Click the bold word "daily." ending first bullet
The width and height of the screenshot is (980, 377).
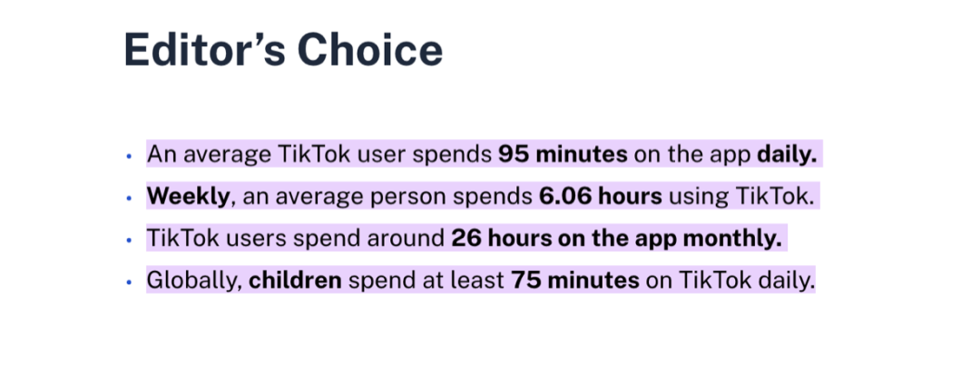(787, 155)
